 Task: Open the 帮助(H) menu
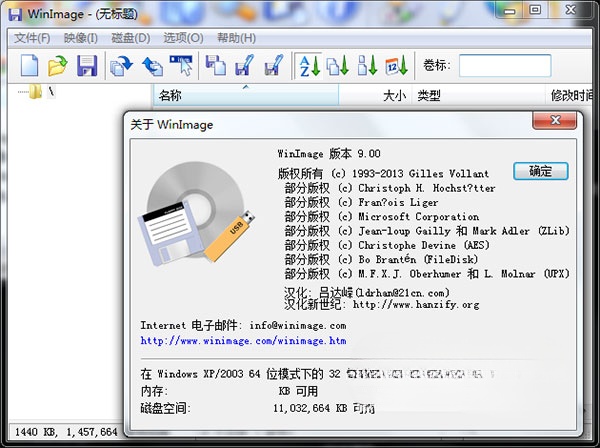236,38
